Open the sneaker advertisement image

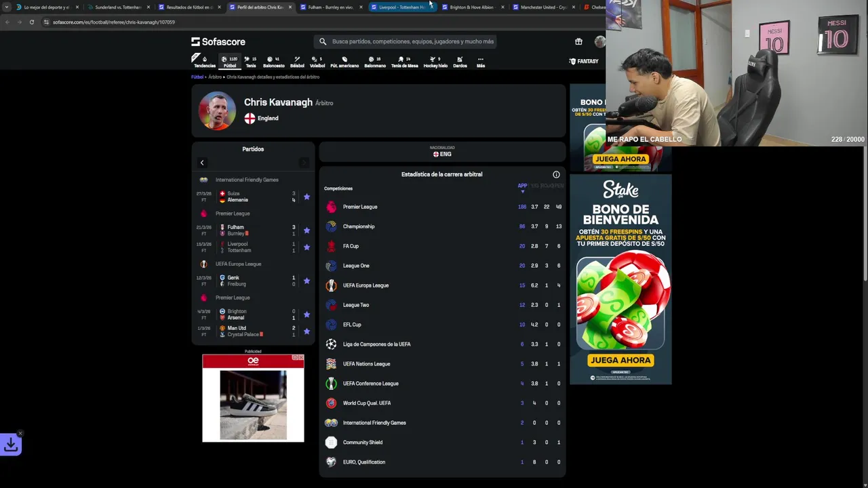(x=253, y=404)
